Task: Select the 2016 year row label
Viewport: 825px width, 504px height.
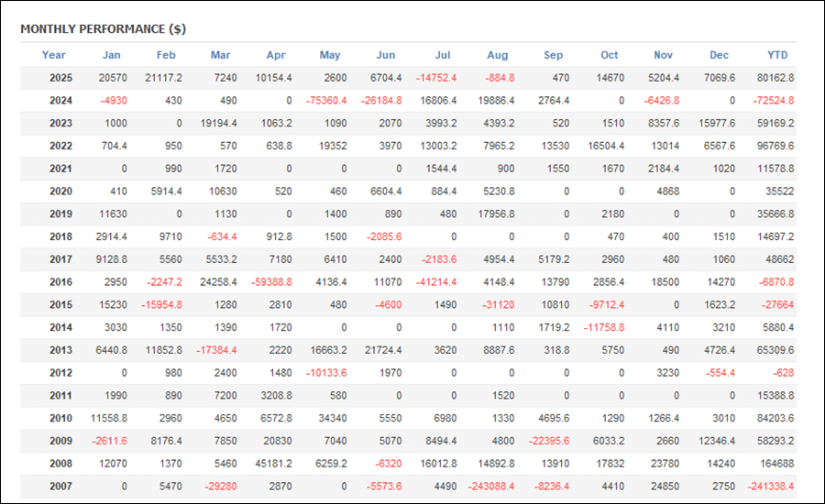Action: pos(60,281)
